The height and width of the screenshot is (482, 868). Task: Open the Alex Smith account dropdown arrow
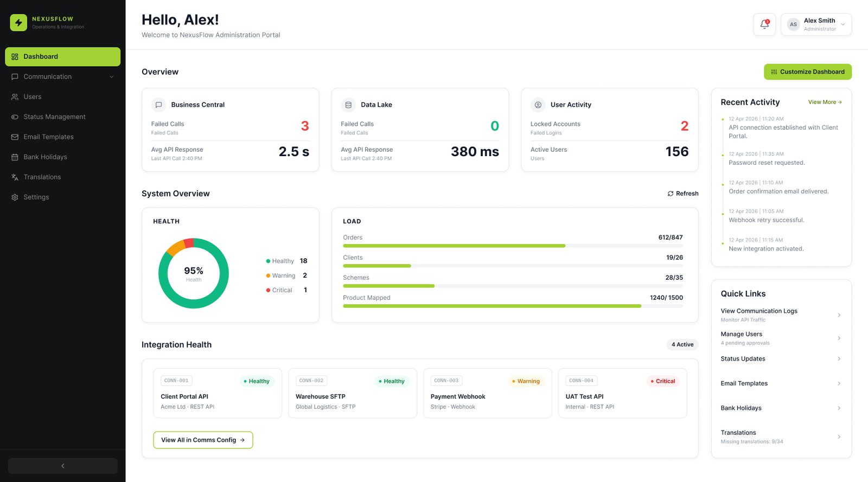pyautogui.click(x=843, y=24)
